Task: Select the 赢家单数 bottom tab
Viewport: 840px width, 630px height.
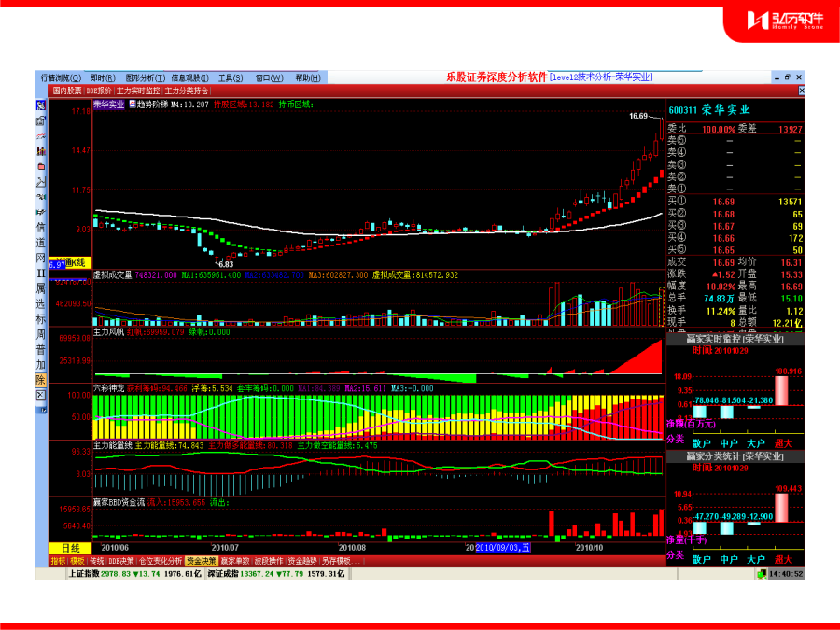Action: pyautogui.click(x=235, y=561)
